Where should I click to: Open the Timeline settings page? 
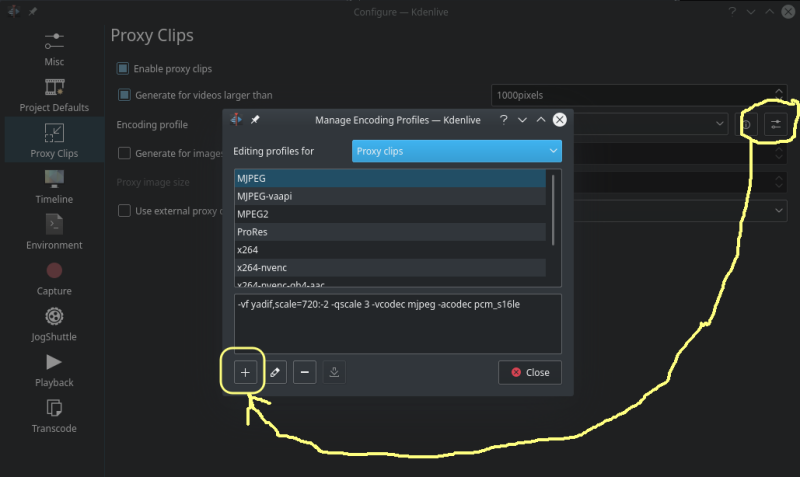coord(54,186)
